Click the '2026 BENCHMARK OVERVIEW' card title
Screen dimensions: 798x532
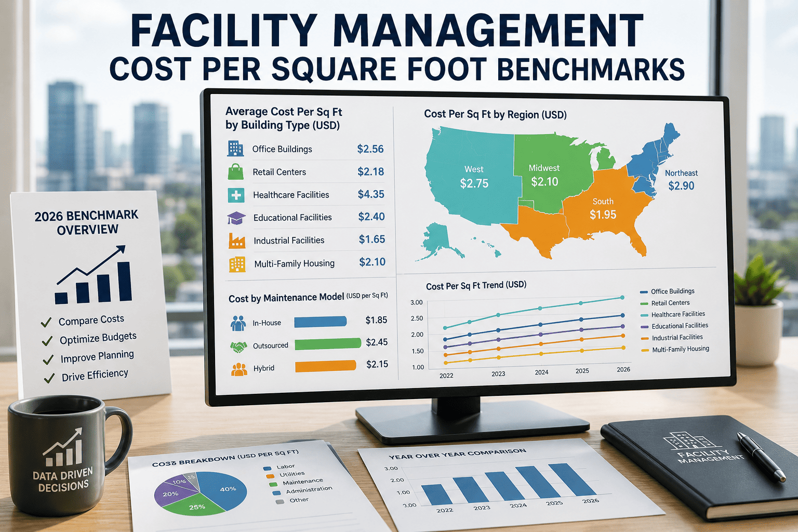tap(87, 222)
